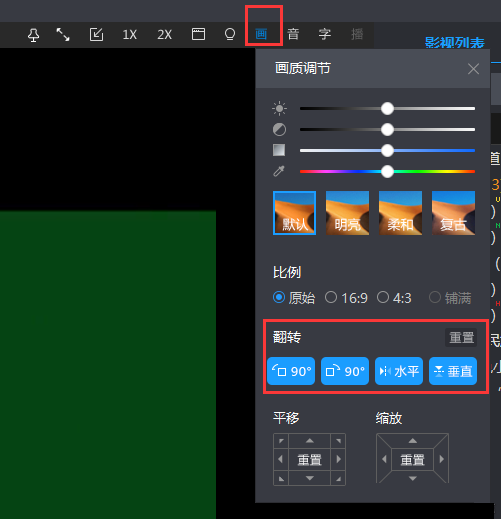Close the 画质调节 panel
This screenshot has height=519, width=501.
[x=473, y=69]
